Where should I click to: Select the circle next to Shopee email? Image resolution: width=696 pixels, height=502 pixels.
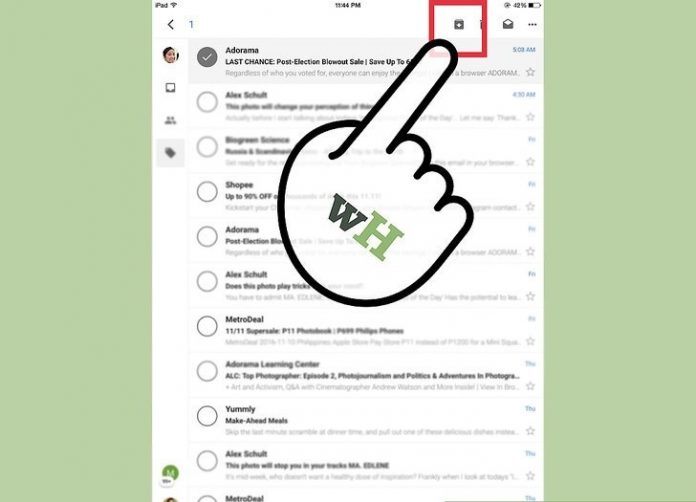pyautogui.click(x=207, y=191)
